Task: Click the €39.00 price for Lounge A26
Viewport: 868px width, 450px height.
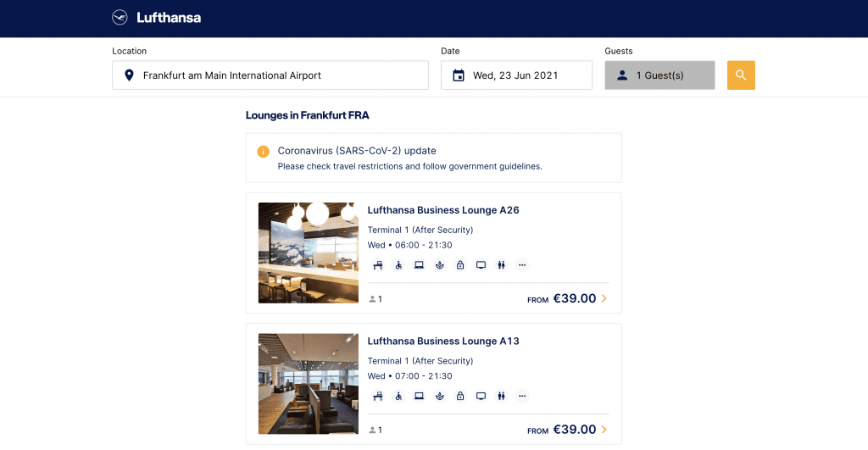Action: coord(575,298)
